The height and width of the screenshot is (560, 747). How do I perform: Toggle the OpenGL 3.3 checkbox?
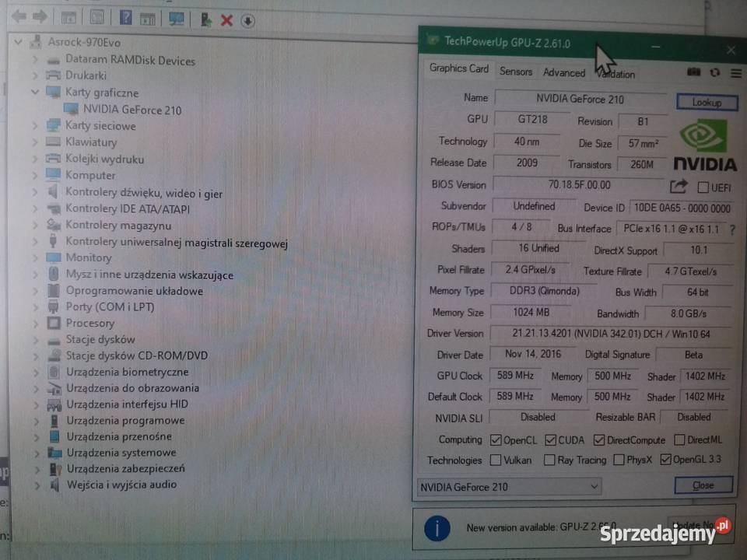(x=665, y=459)
